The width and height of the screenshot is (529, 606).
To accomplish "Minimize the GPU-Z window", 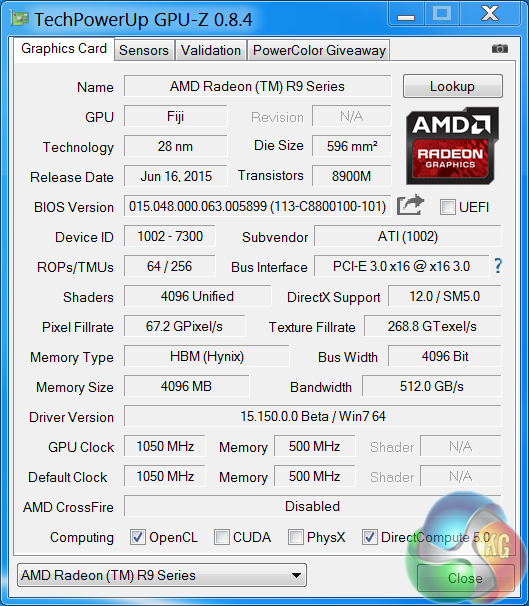I will pyautogui.click(x=406, y=15).
